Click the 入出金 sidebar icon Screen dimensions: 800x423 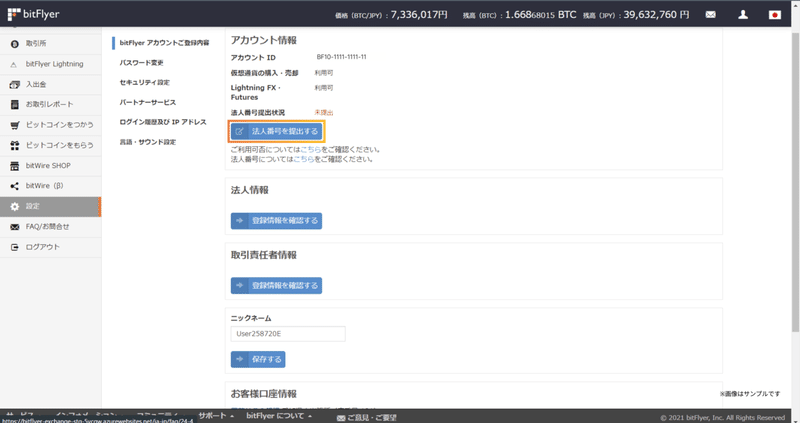click(x=14, y=85)
